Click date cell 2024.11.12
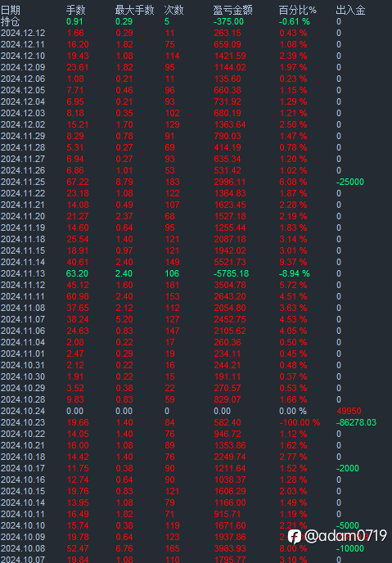This screenshot has width=392, height=563. tap(23, 286)
